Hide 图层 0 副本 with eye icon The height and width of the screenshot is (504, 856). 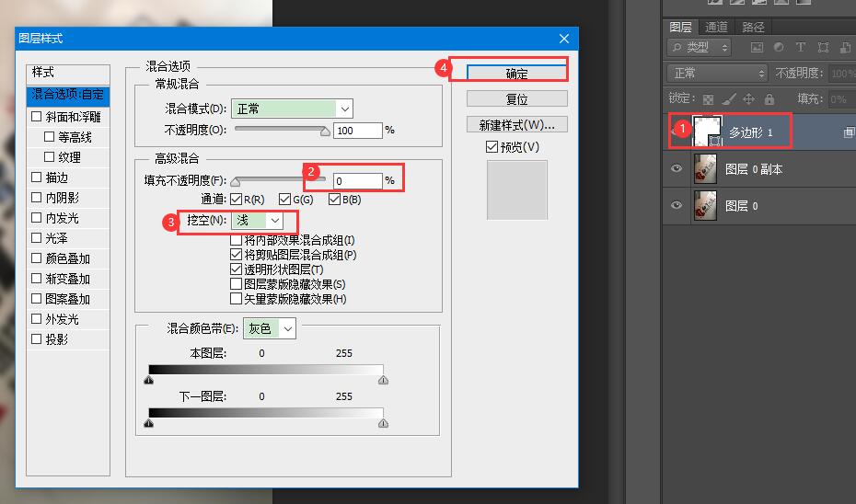point(677,168)
